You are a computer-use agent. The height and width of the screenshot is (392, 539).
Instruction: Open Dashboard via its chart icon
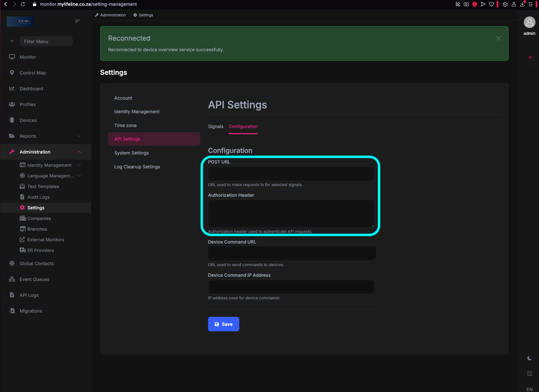coord(12,88)
